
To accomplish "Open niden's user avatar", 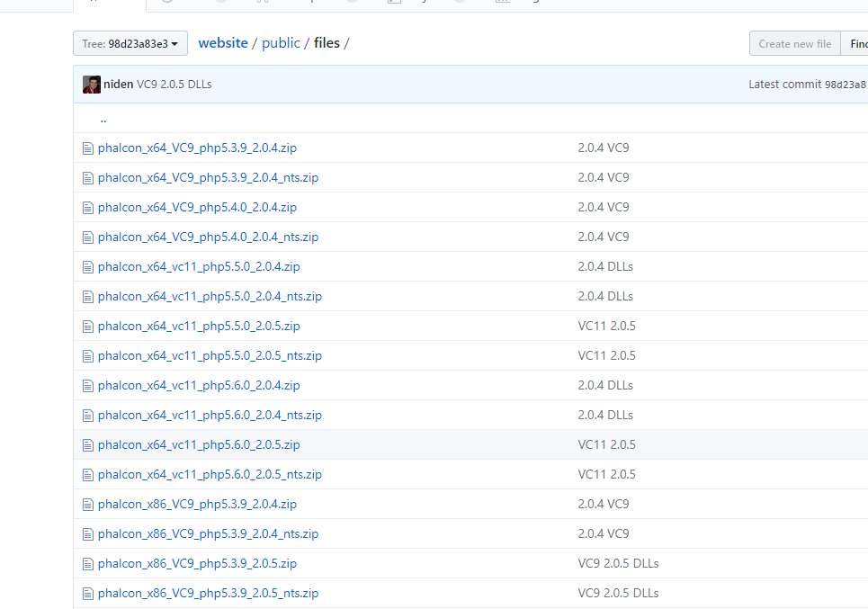I will pyautogui.click(x=92, y=85).
